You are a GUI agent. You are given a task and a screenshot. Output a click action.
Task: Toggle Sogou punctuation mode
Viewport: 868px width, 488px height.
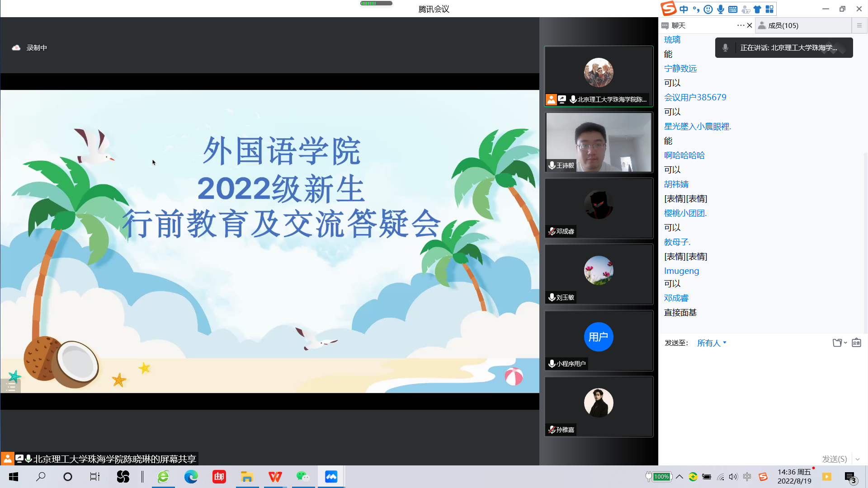coord(696,9)
